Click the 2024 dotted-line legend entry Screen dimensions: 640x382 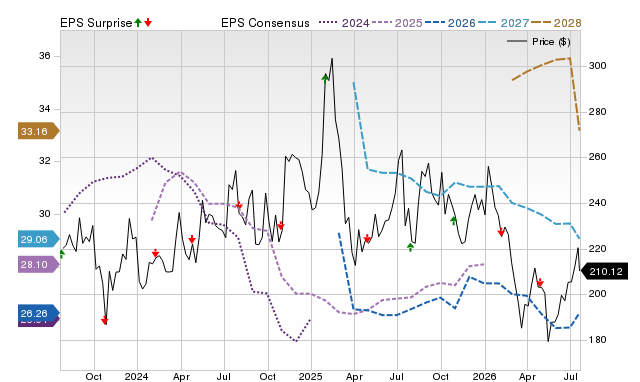[344, 23]
